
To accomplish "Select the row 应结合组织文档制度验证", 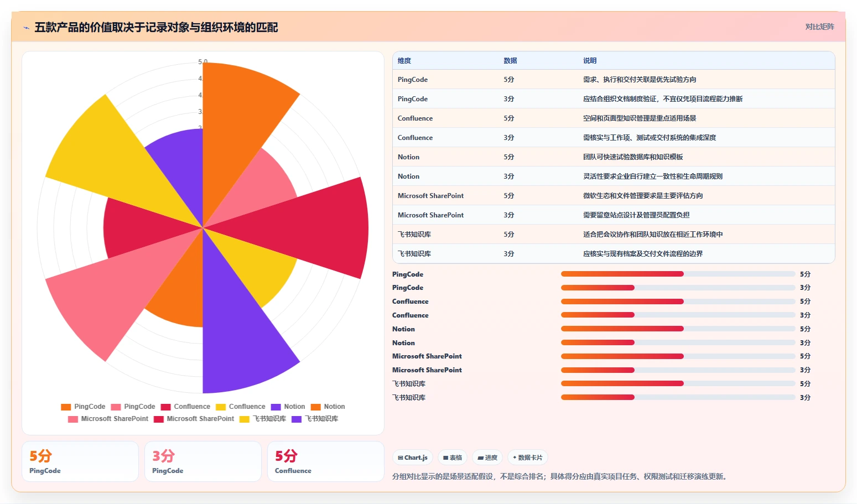I will (614, 99).
